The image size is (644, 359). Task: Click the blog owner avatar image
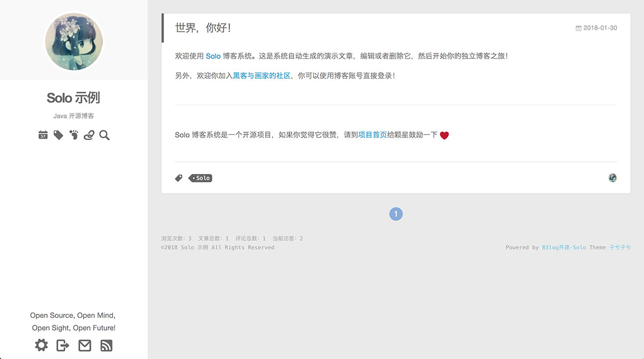tap(74, 42)
